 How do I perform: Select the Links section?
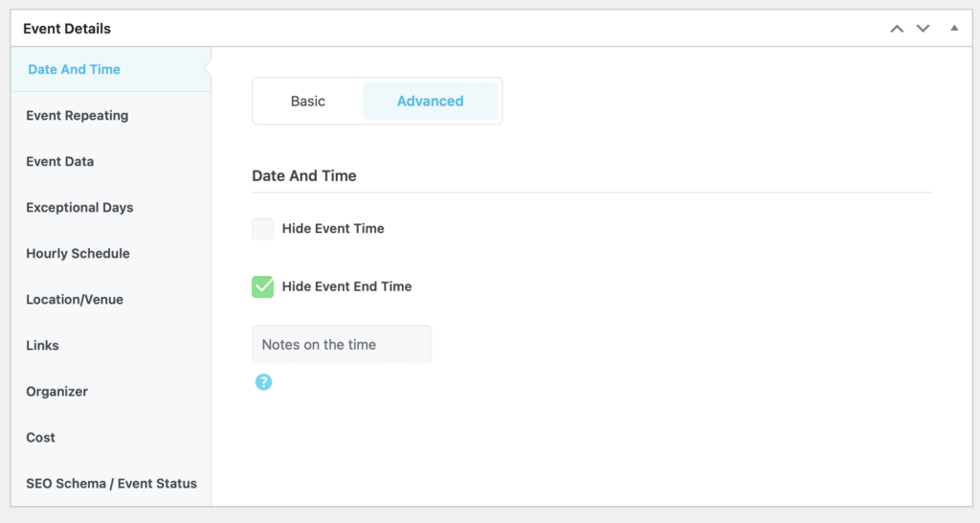coord(42,346)
